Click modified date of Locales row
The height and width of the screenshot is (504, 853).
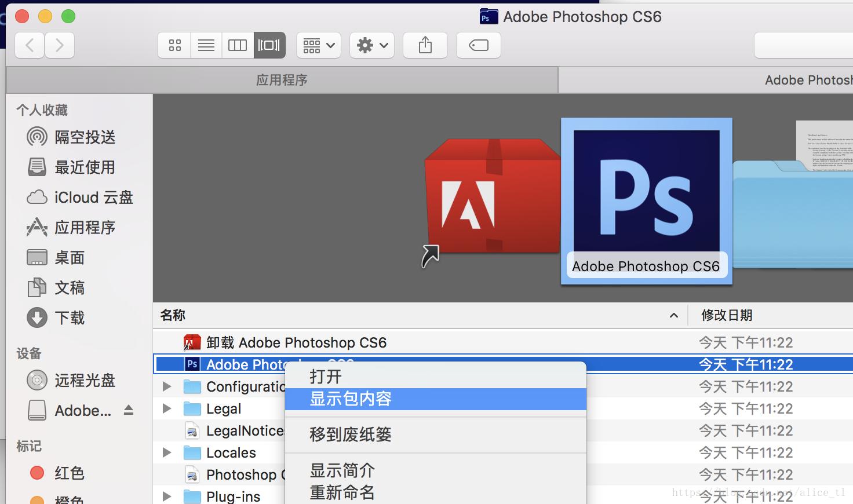[x=746, y=452]
